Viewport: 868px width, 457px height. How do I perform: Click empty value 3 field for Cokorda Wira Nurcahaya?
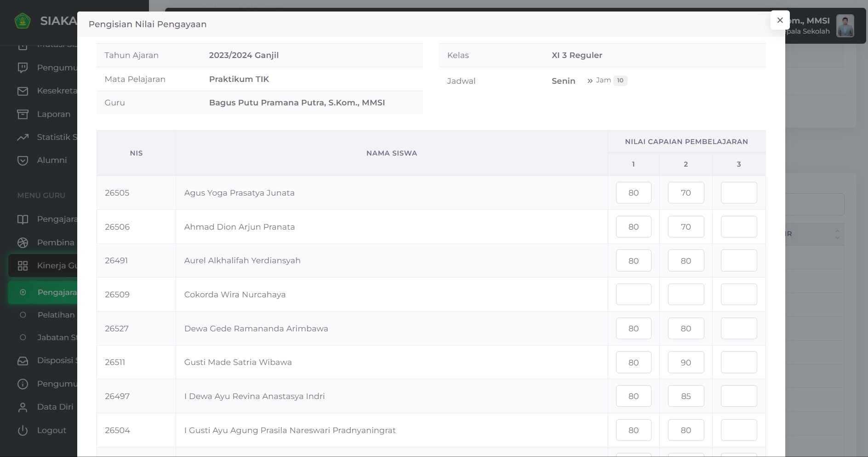[x=739, y=295]
